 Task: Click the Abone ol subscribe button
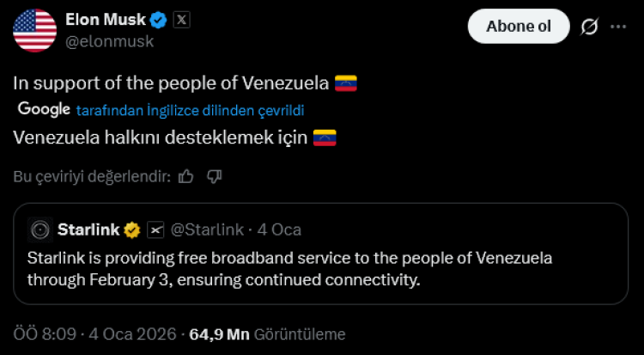point(518,27)
